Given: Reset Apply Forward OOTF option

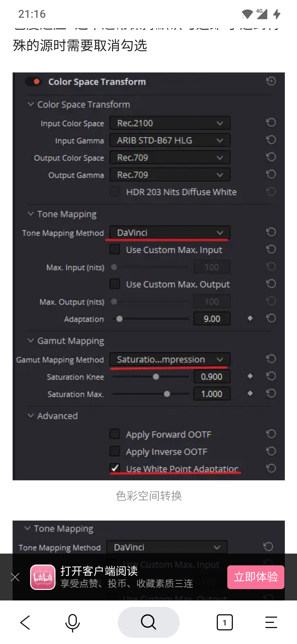Looking at the screenshot, I should tap(271, 434).
